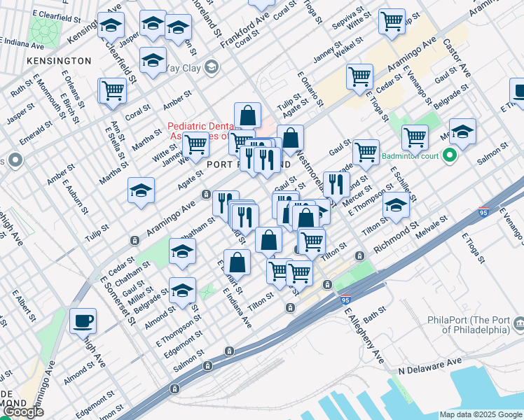Select school marker above the Badminton court pin
The width and height of the screenshot is (524, 420).
pos(462,134)
